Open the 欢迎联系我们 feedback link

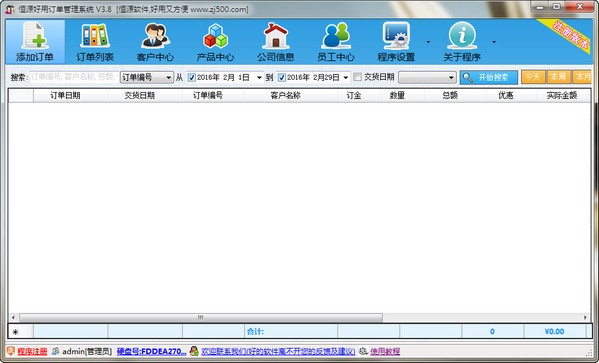click(278, 352)
